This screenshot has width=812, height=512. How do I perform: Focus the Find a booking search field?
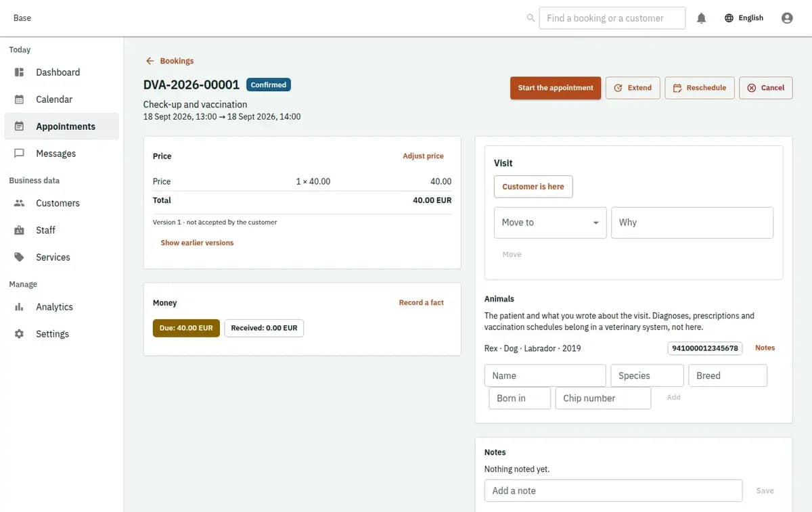[x=612, y=18]
